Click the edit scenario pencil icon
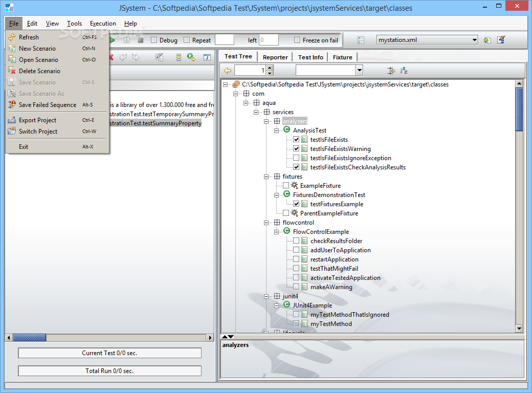This screenshot has width=532, height=393. pyautogui.click(x=160, y=57)
